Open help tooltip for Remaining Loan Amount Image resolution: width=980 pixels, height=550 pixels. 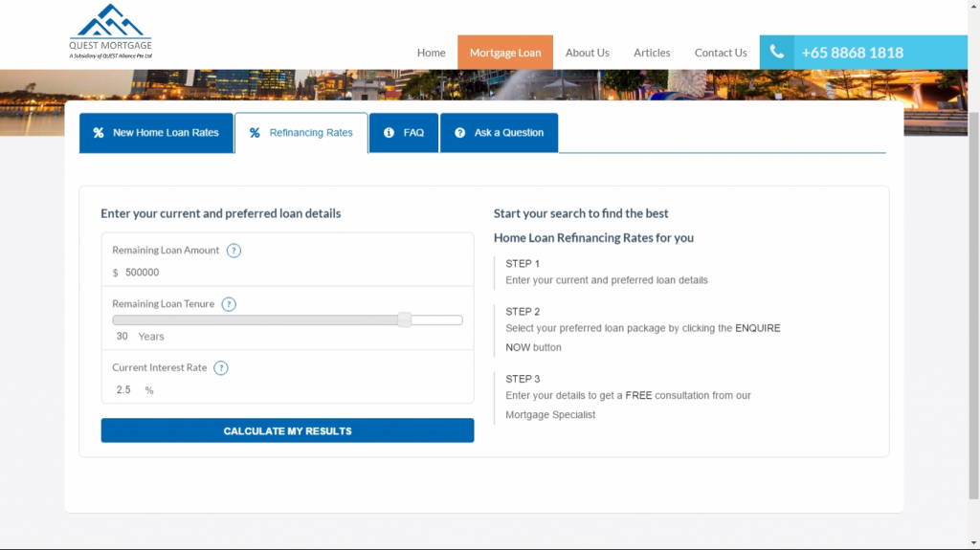click(x=234, y=251)
